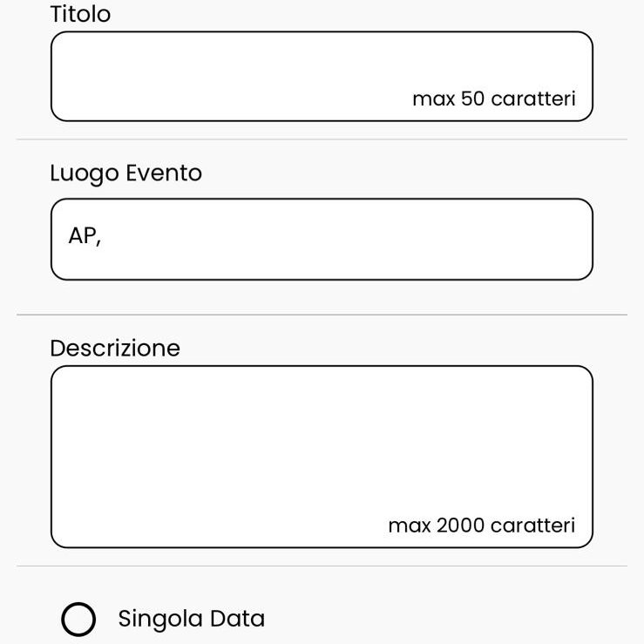Click the 'max 50 caratteri' hint

tap(494, 99)
